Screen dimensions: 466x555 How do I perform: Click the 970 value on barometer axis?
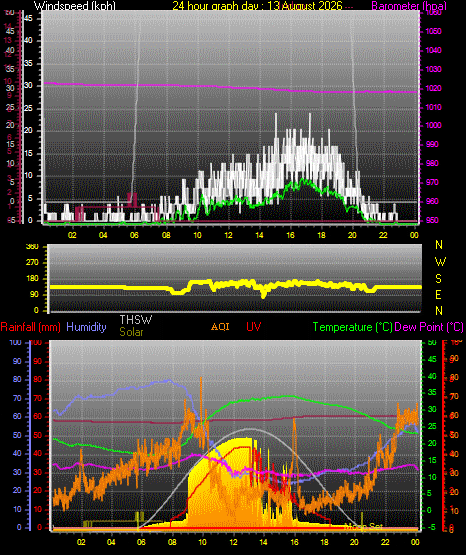click(x=432, y=182)
